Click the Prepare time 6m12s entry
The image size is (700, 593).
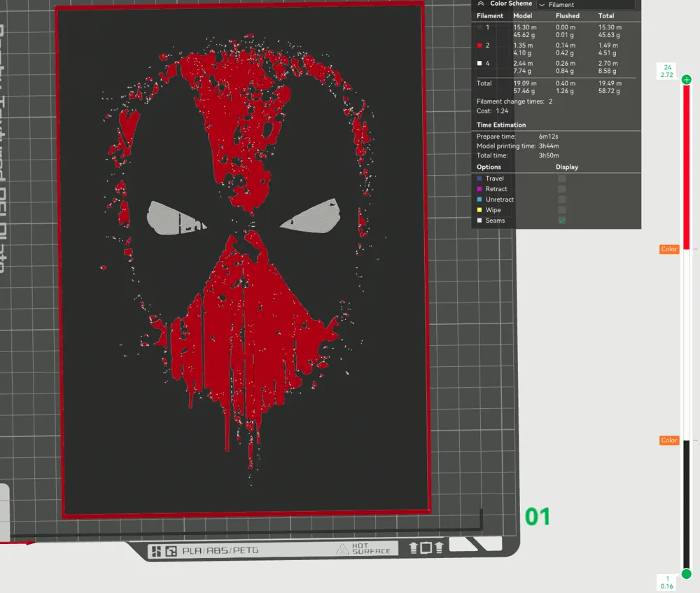pos(517,137)
